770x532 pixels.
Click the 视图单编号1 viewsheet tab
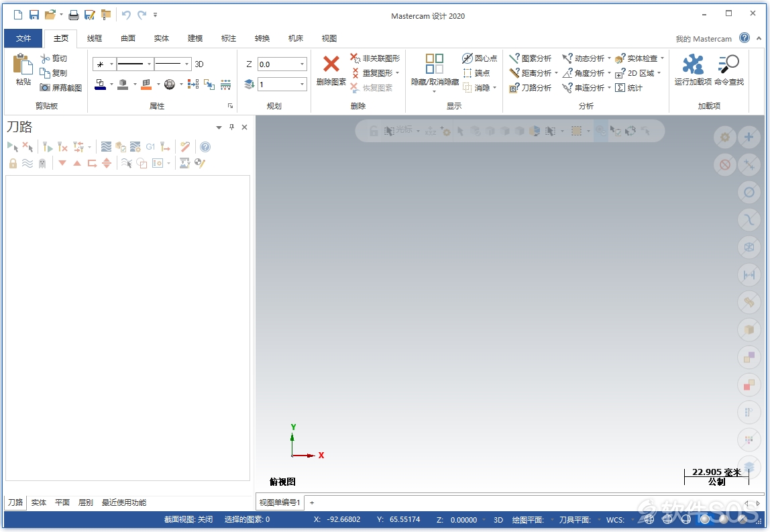280,502
